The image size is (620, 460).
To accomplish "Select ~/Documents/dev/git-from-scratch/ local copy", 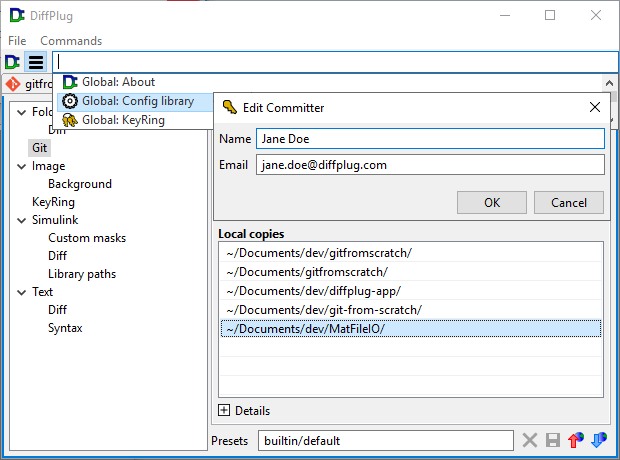I will 411,310.
